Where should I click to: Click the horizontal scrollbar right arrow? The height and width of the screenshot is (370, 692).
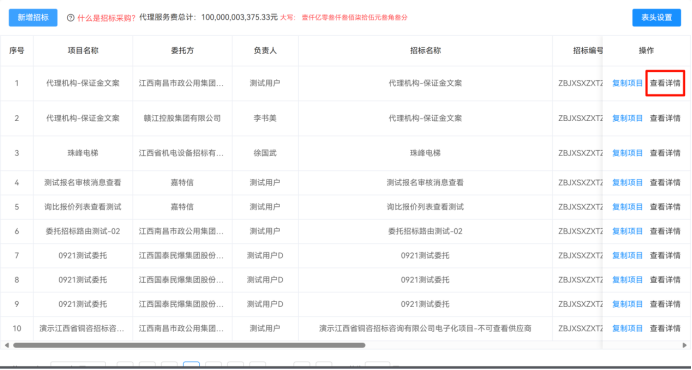(x=684, y=345)
